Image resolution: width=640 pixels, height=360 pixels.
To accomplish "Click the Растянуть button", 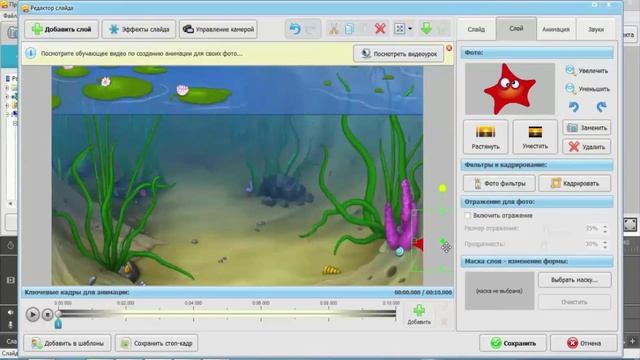I will [x=485, y=137].
